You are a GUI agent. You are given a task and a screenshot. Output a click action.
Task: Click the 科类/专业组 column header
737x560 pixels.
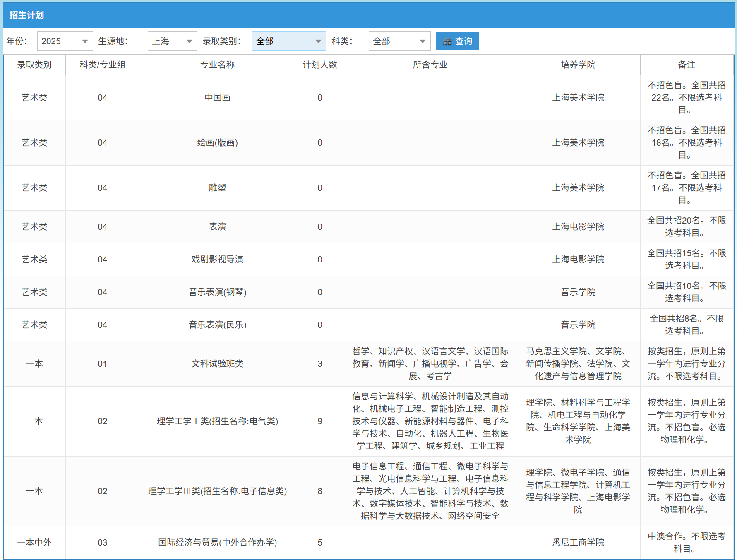[x=103, y=65]
